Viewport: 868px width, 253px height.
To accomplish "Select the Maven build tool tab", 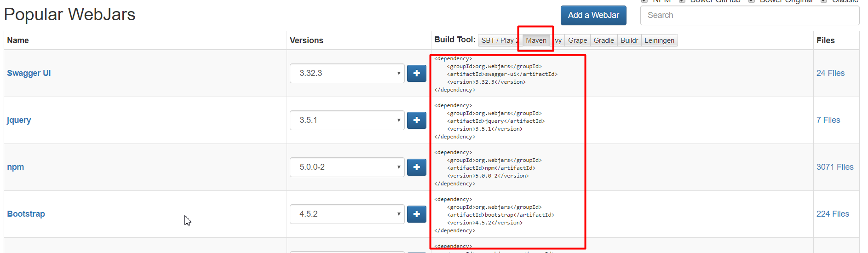I will point(536,40).
